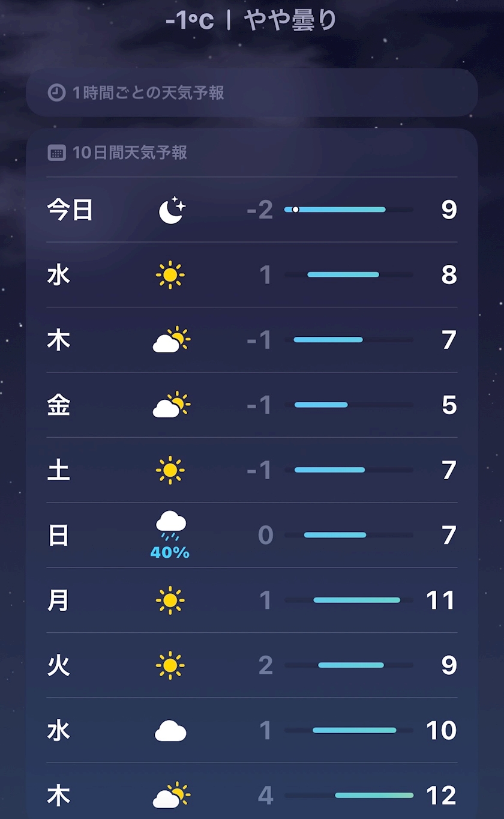Click the calendar icon beside 10-day forecast
Viewport: 504px width, 819px height.
point(56,153)
